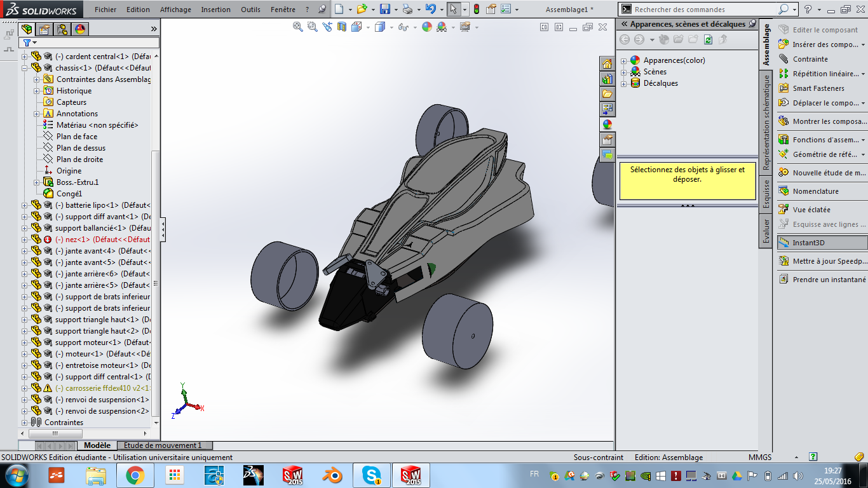Viewport: 868px width, 488px height.
Task: Open the Affichage menu
Action: coord(175,10)
